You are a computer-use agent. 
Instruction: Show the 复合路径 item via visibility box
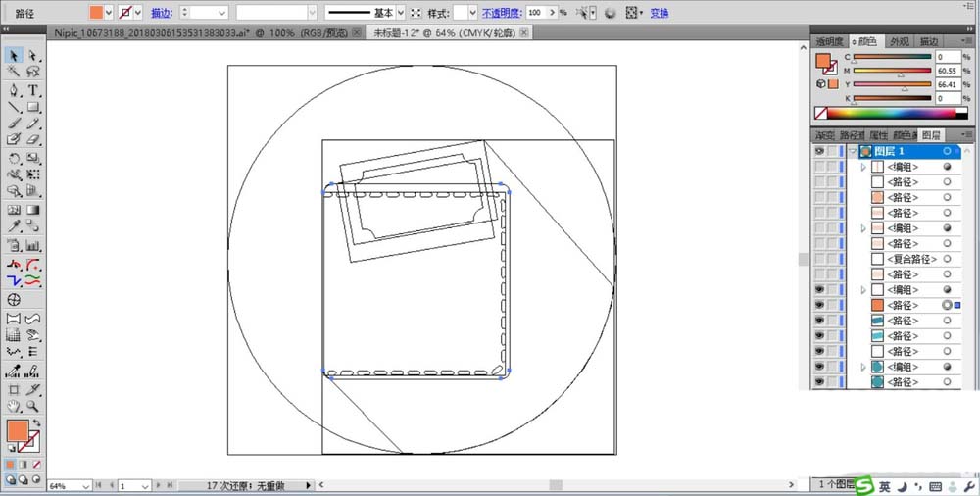pos(818,259)
